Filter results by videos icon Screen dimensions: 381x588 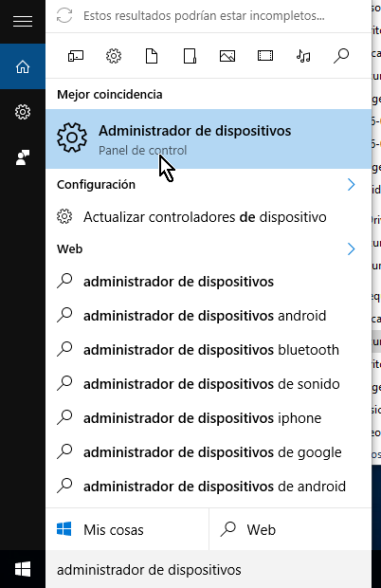click(x=265, y=56)
